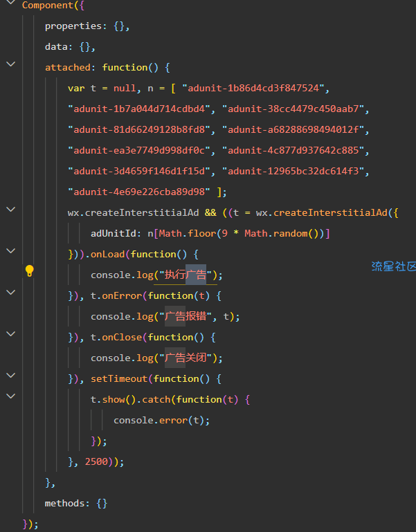The height and width of the screenshot is (532, 416).
Task: Click the Component keyword at top
Action: coord(48,5)
